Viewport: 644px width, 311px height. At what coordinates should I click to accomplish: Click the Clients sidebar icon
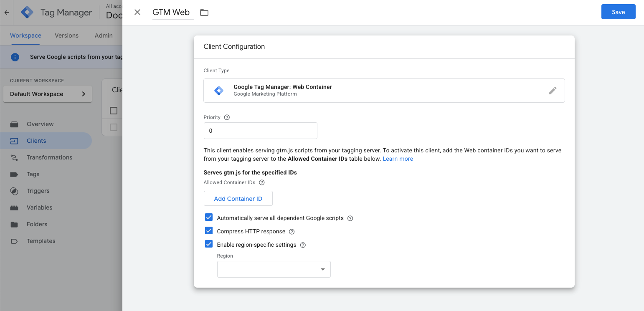pyautogui.click(x=14, y=141)
